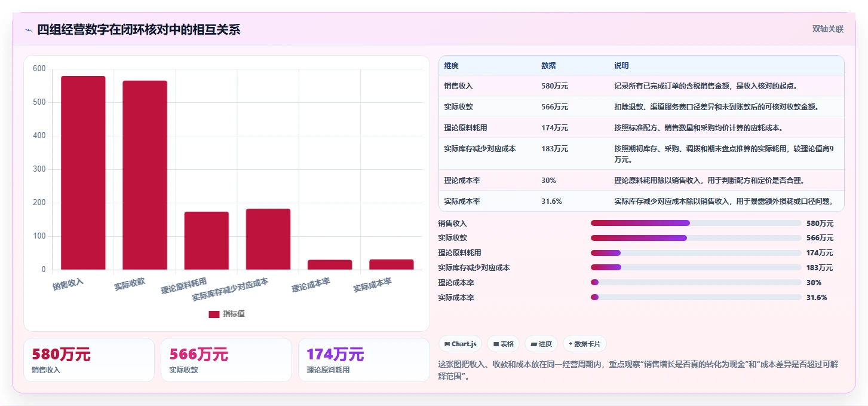Click the 实际收款 progress bar

(x=696, y=238)
